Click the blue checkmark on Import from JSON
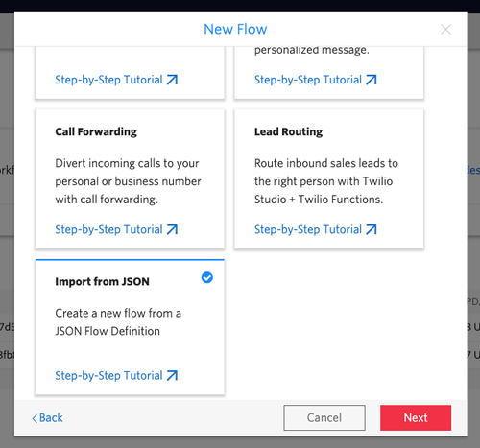Screen dimensions: 480x448 click(x=207, y=277)
